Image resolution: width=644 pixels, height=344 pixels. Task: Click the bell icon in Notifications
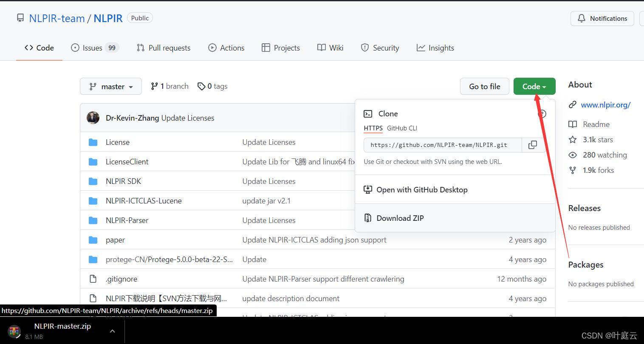[x=582, y=18]
